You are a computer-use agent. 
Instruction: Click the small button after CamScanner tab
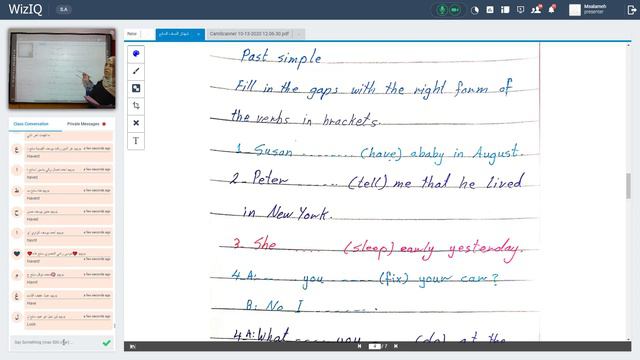tap(298, 34)
